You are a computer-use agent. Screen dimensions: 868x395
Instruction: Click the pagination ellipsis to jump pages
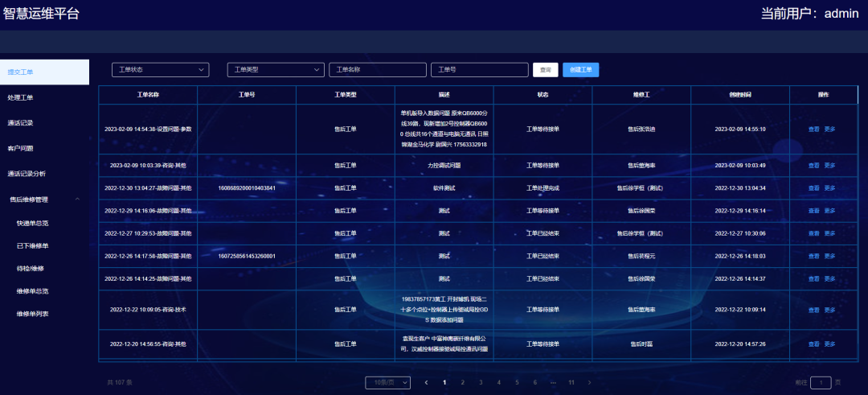point(553,382)
